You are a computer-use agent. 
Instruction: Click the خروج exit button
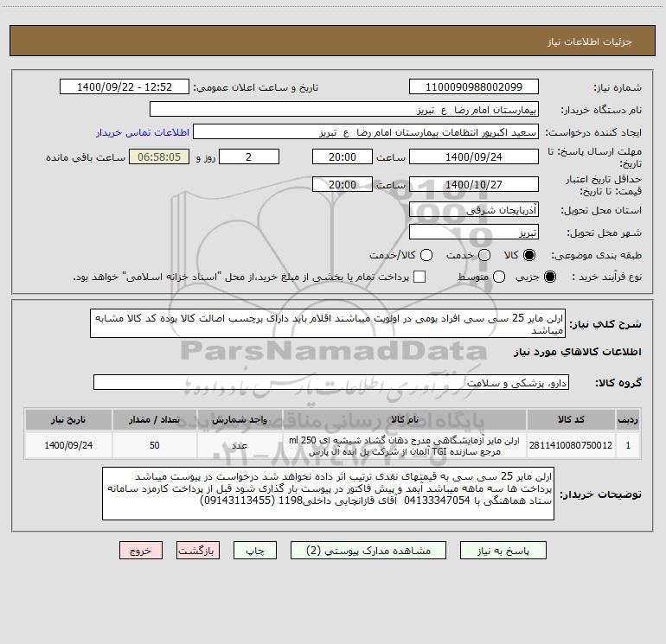click(141, 551)
